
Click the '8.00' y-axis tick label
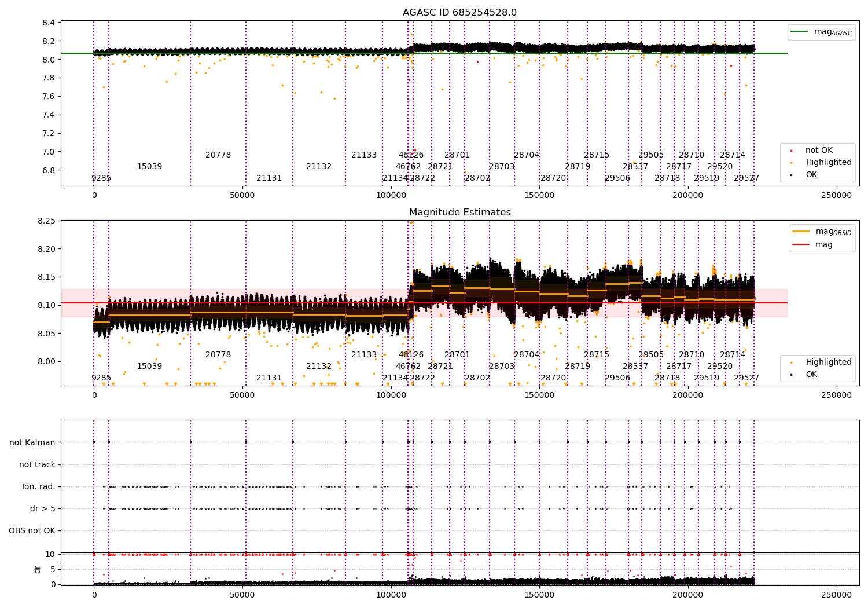click(47, 361)
